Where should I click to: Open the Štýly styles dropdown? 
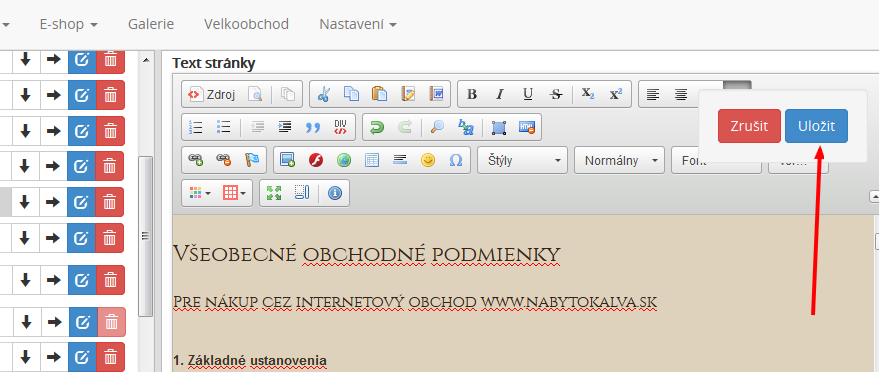pyautogui.click(x=522, y=160)
